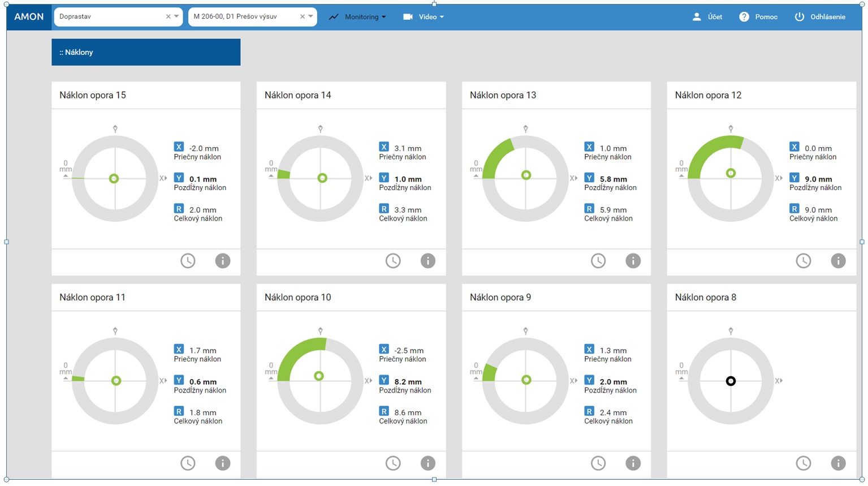Click the 3.1 mm value
This screenshot has height=486, width=868.
point(408,148)
